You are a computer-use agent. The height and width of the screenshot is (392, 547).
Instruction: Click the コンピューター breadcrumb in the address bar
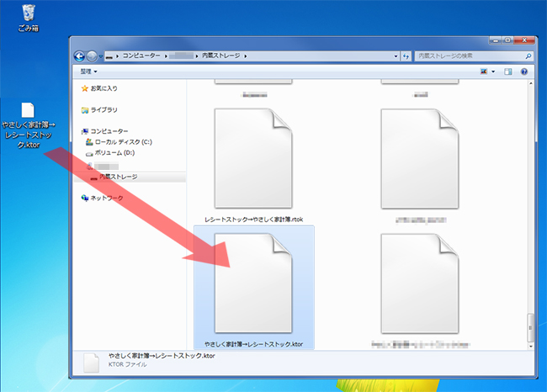(x=141, y=56)
